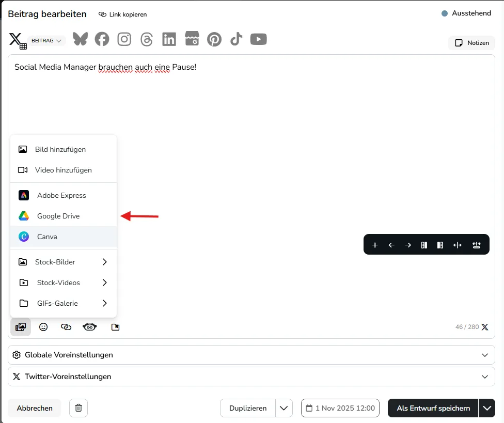Select Canva from the media menu

click(47, 237)
